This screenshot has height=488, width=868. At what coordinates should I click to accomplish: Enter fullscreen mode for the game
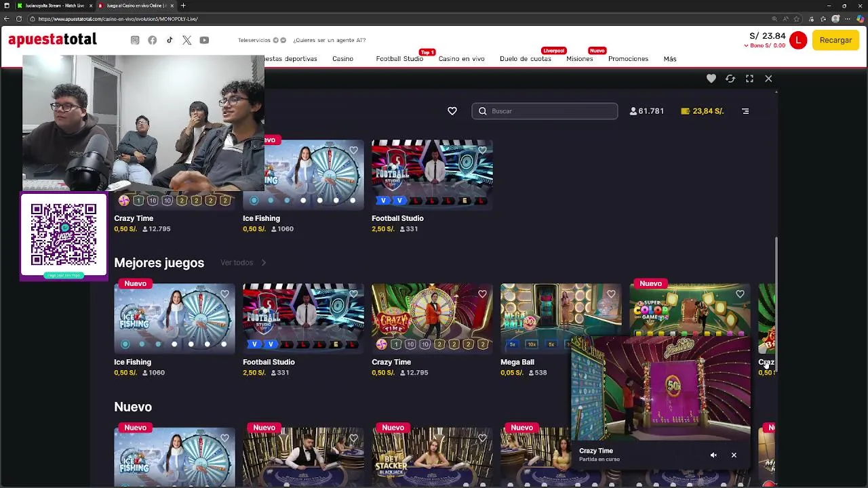point(749,79)
